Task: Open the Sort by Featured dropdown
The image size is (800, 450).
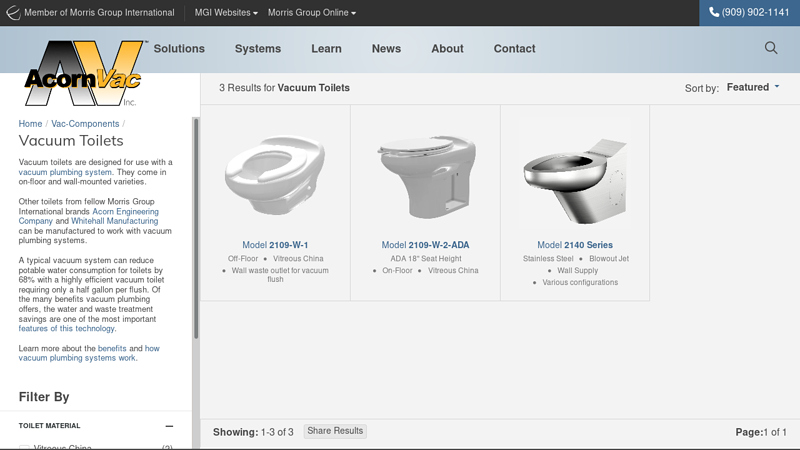Action: tap(753, 87)
